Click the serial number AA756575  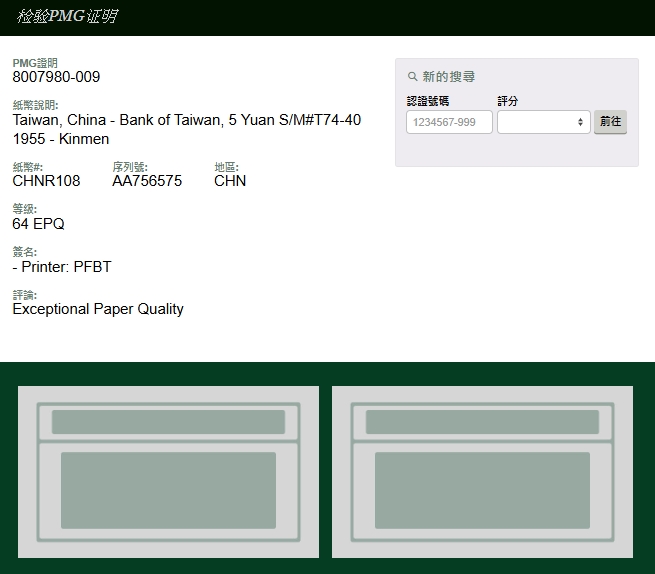147,181
